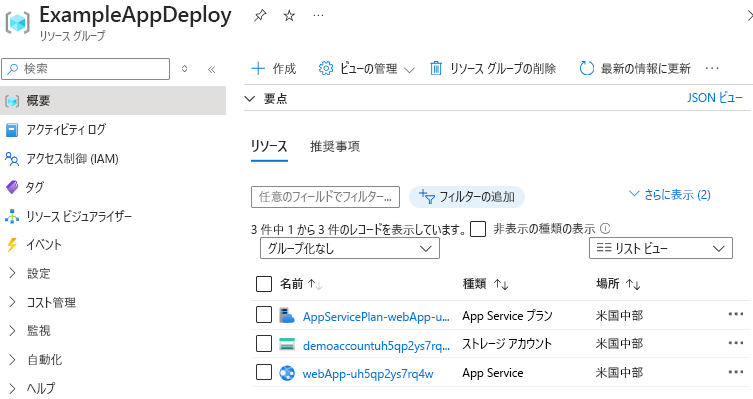Expand the ビューの管理 dropdown chevron
Viewport: 753px width, 399px height.
(x=409, y=70)
